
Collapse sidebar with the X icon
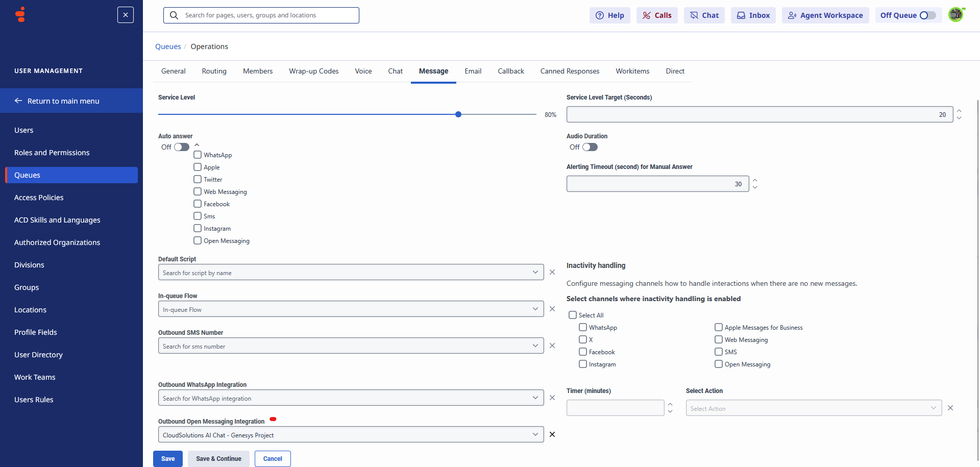tap(126, 15)
